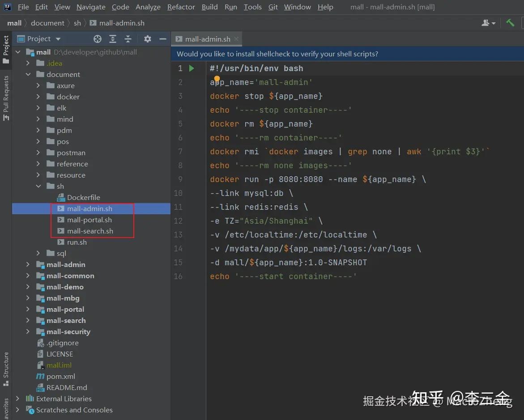Select the mall-security module
This screenshot has width=524, height=420.
pyautogui.click(x=68, y=332)
